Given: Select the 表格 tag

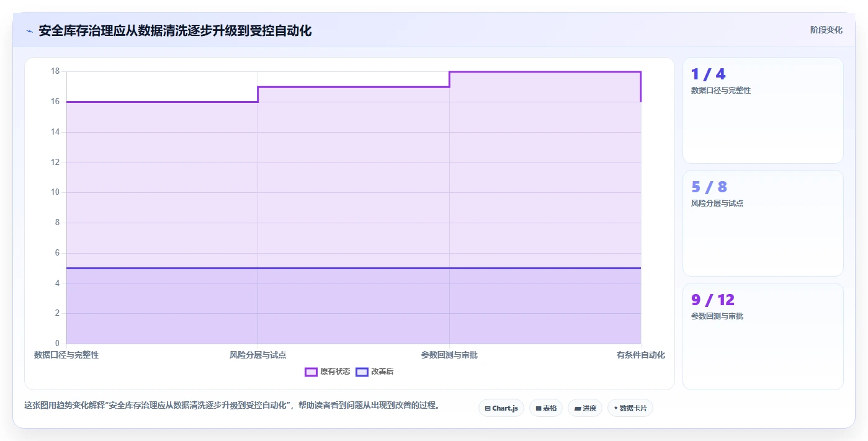Looking at the screenshot, I should click(x=546, y=408).
